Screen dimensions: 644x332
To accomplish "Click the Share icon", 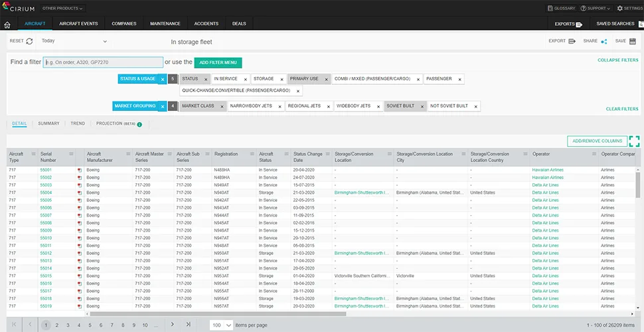I will (604, 41).
